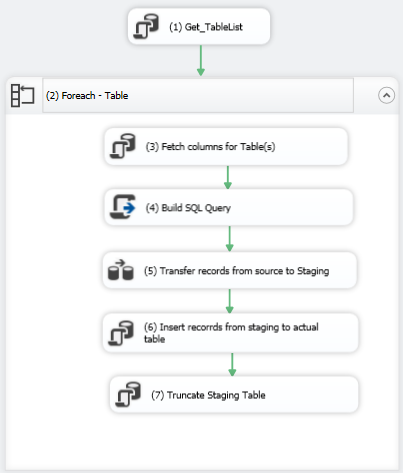Click the Insert records task SQL icon

click(x=121, y=333)
